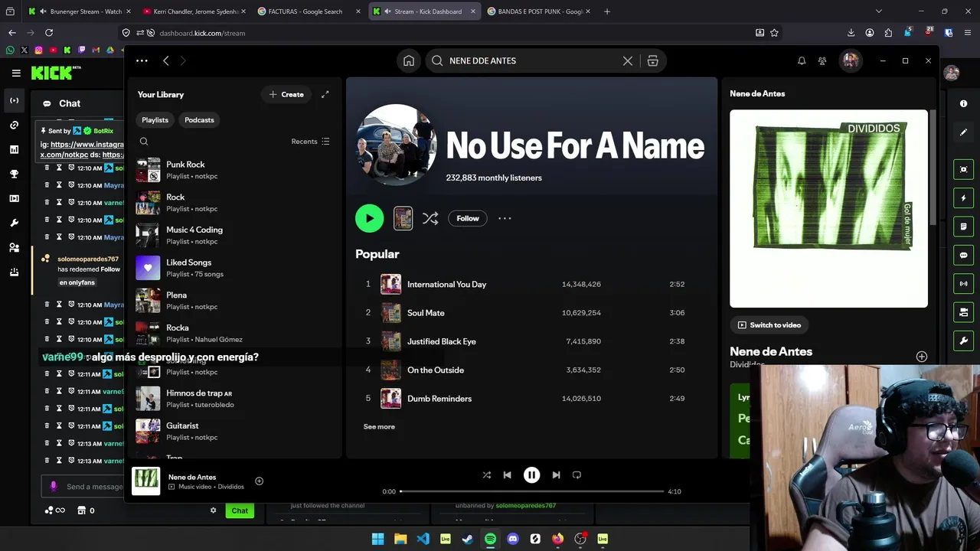Click Nene de Antes album art thumbnail
Screen dimensions: 980x551
(x=828, y=208)
